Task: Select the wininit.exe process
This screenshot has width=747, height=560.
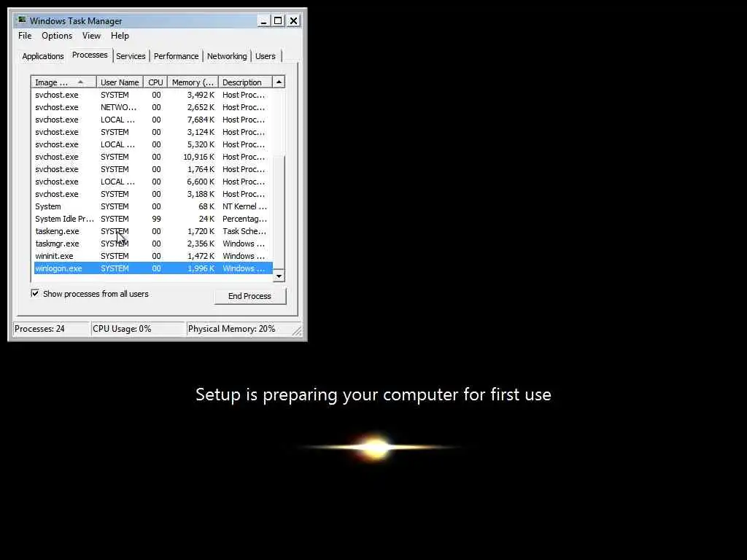Action: 153,256
